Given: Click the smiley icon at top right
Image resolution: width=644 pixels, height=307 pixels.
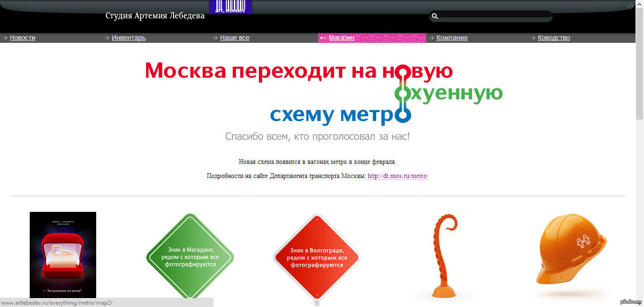Looking at the screenshot, I should tap(630, 6).
